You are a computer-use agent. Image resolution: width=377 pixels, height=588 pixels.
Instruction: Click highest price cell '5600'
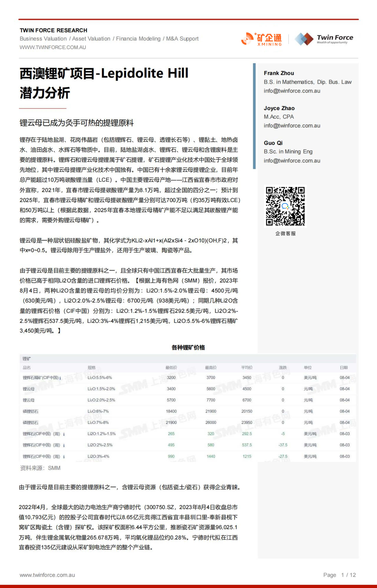[x=211, y=389]
